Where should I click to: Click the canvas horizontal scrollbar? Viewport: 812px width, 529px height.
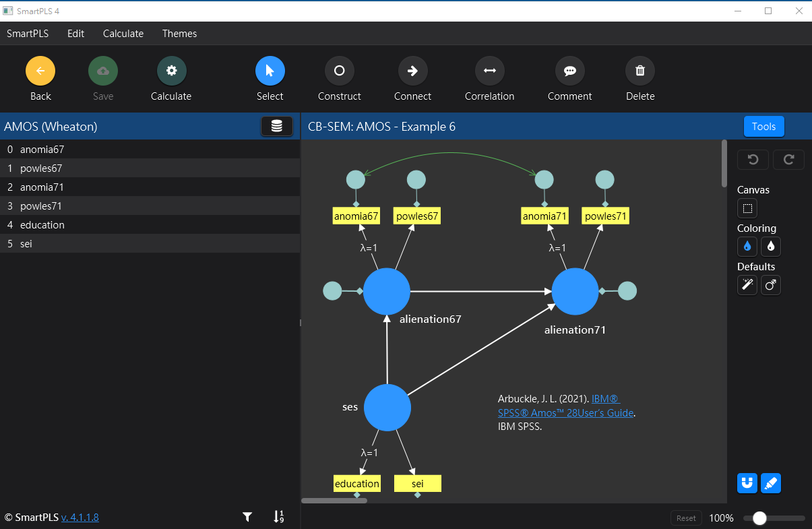(x=334, y=501)
